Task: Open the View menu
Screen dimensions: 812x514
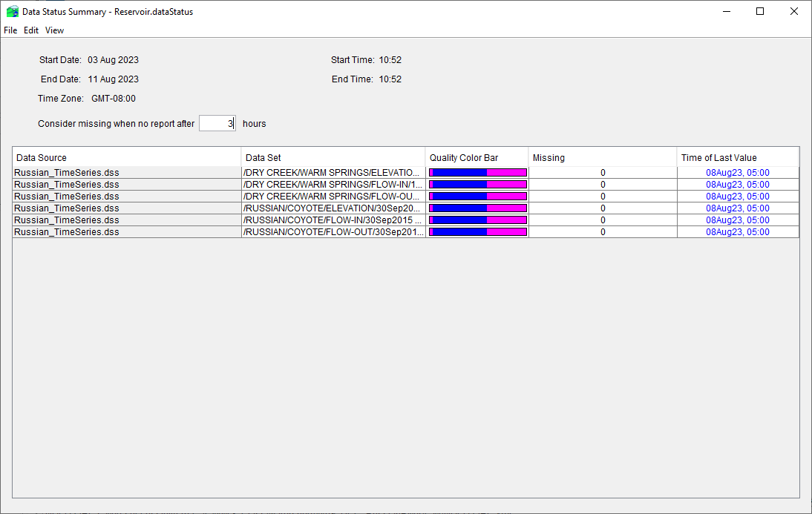Action: click(x=54, y=30)
